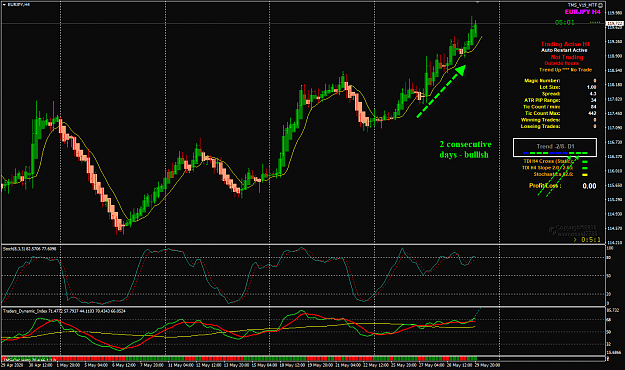Click the smiley face expert advisor icon
The height and width of the screenshot is (370, 625).
click(x=601, y=5)
